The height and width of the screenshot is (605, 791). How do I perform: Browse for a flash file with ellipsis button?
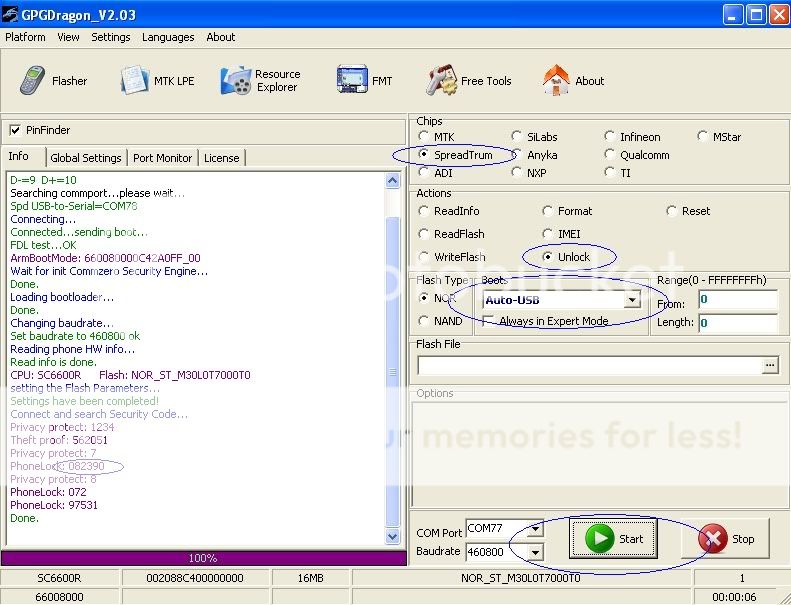(770, 365)
